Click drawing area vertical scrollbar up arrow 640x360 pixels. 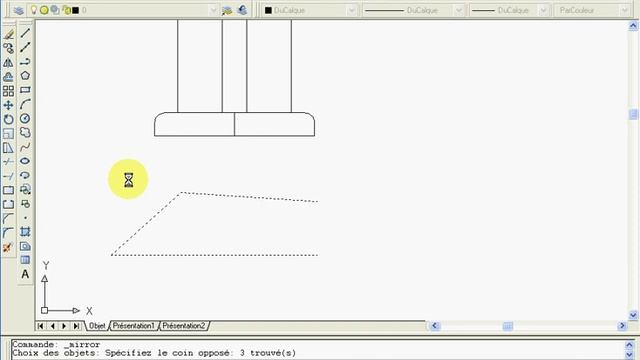click(633, 26)
